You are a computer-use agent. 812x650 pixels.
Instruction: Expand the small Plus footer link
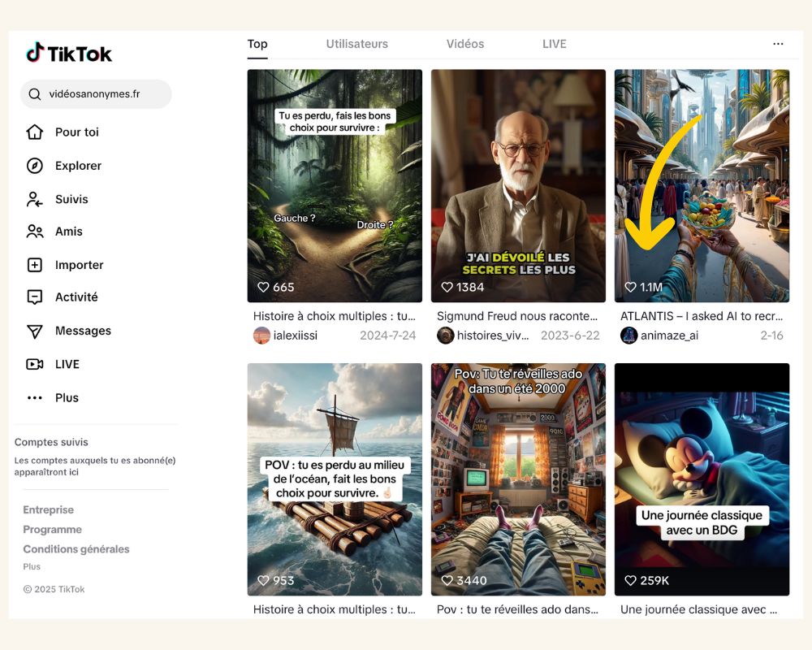(32, 567)
